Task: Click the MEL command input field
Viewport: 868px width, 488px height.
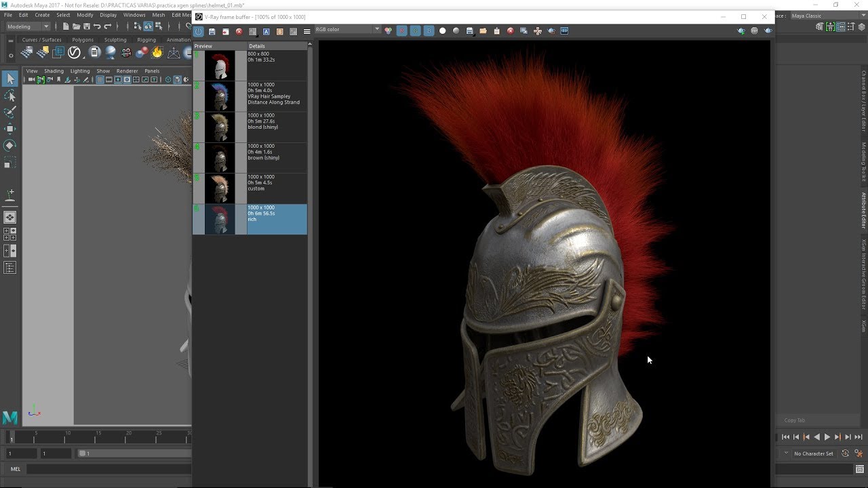Action: [108, 468]
